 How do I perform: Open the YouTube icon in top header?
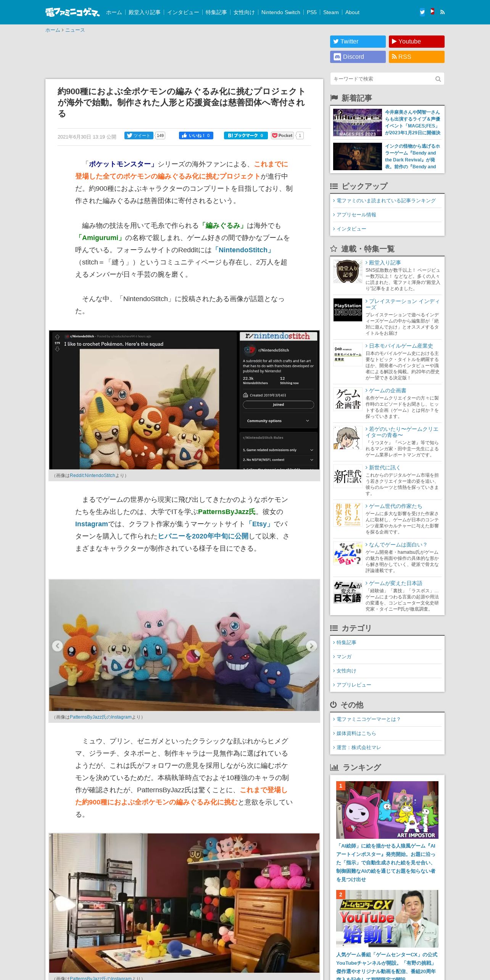point(432,12)
